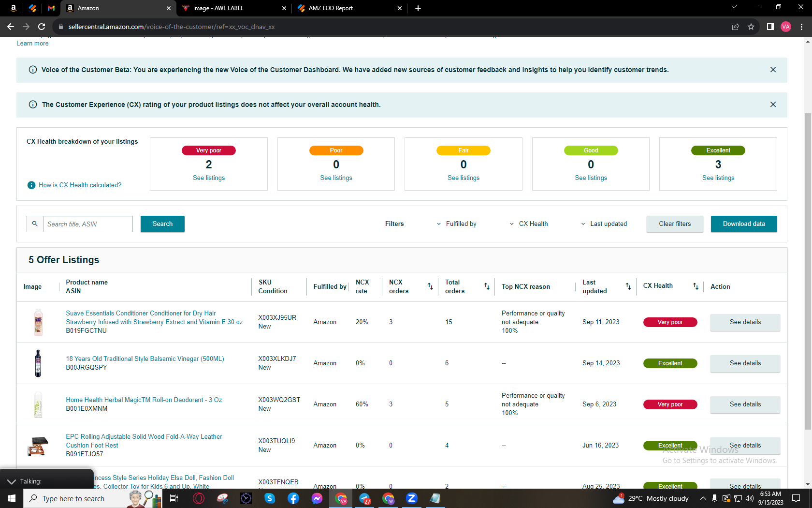Dismiss the Voice of the Customer Beta banner

(773, 70)
